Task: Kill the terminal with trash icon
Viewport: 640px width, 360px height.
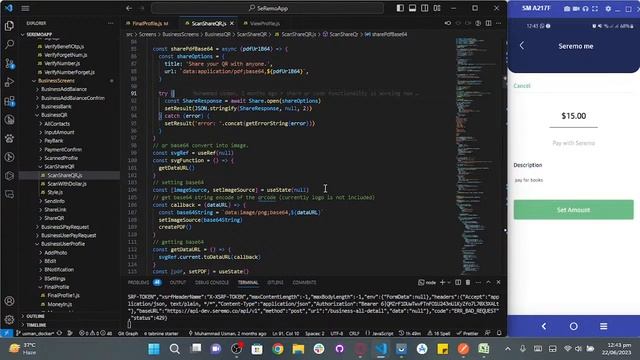Action: pos(468,282)
